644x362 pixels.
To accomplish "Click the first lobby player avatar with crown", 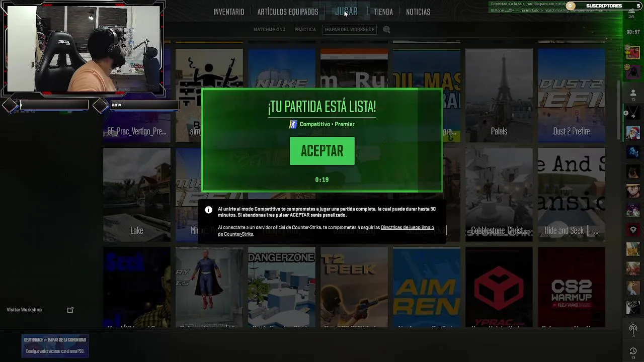I will pos(632,52).
